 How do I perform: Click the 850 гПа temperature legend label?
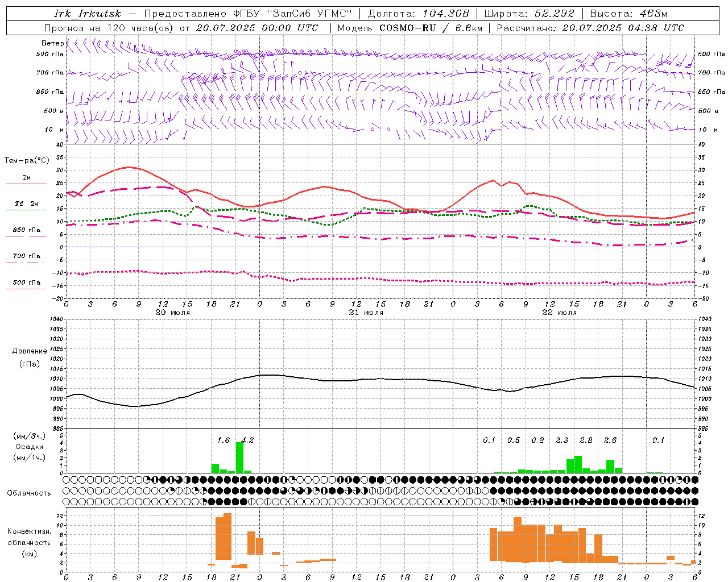pyautogui.click(x=27, y=230)
